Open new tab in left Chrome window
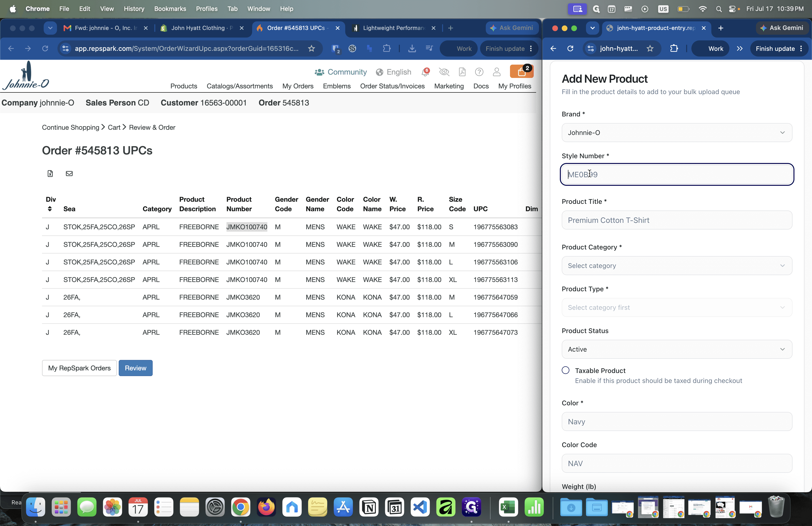The width and height of the screenshot is (812, 526). pyautogui.click(x=450, y=28)
